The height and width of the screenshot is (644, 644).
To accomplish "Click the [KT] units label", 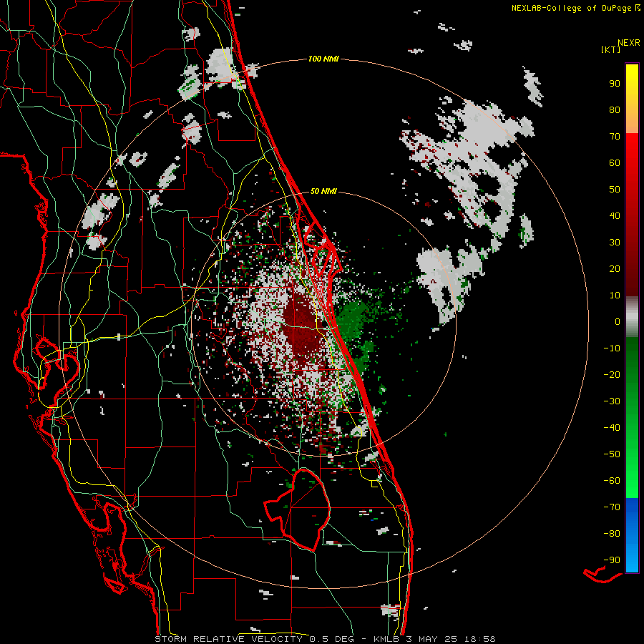I will [611, 49].
